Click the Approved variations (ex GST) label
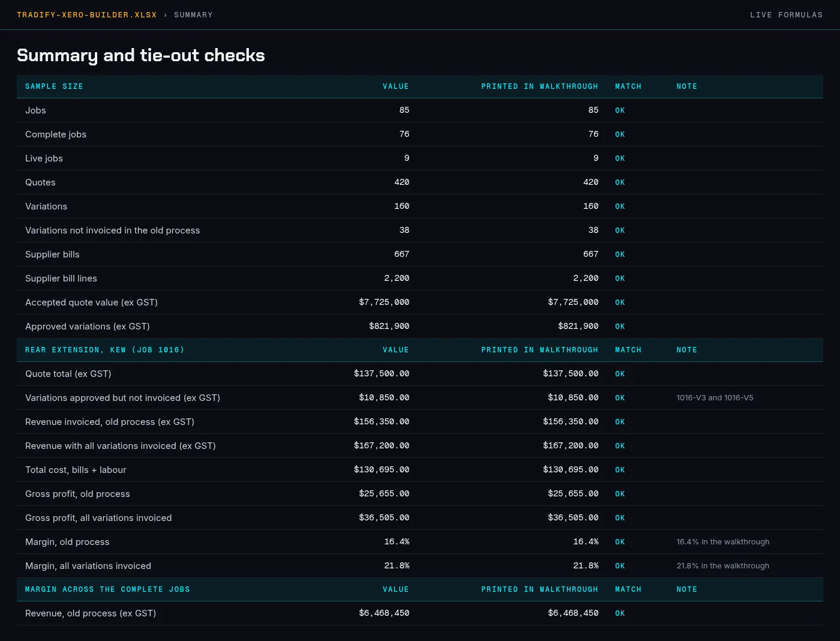 (x=88, y=327)
